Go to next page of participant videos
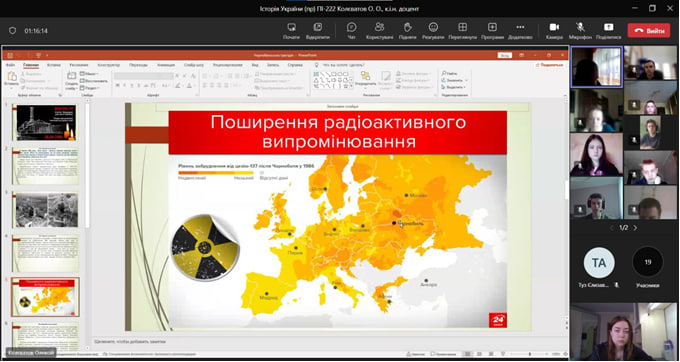The height and width of the screenshot is (362, 680). 635,228
